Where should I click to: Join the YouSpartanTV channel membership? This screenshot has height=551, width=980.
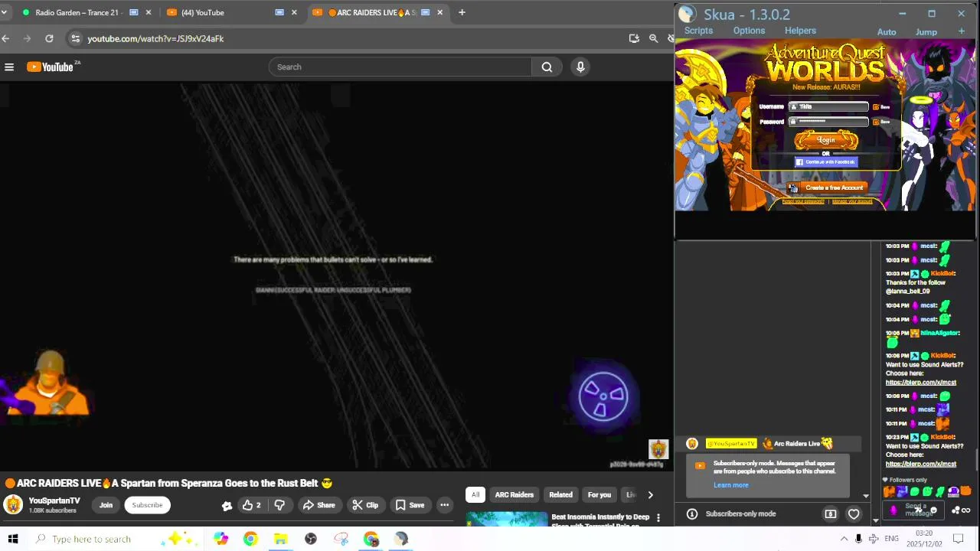[x=106, y=505]
